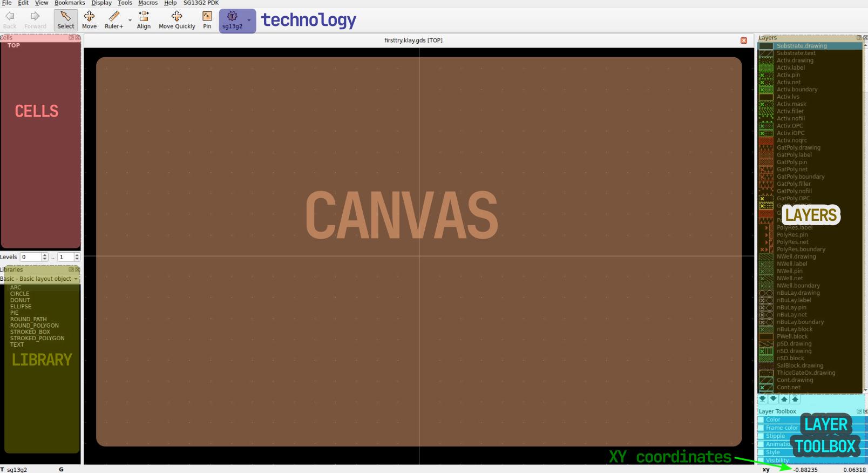Toggle the Frame color section checkbox
Viewport: 868px width, 473px height.
click(x=761, y=428)
